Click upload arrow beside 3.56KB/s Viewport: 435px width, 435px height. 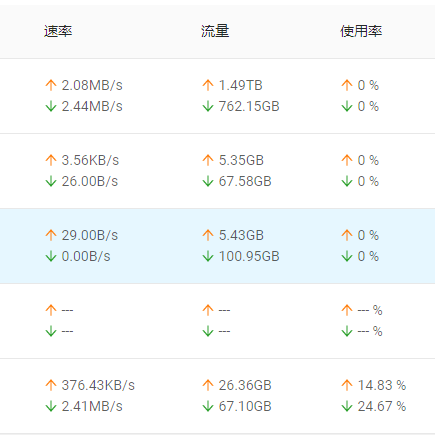51,160
